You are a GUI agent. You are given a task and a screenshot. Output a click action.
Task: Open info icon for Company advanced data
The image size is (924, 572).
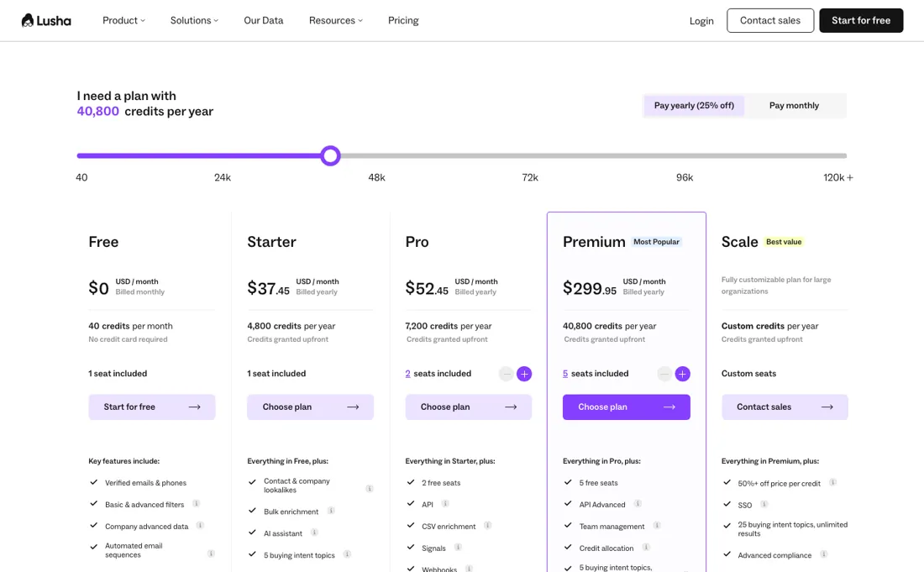coord(201,526)
